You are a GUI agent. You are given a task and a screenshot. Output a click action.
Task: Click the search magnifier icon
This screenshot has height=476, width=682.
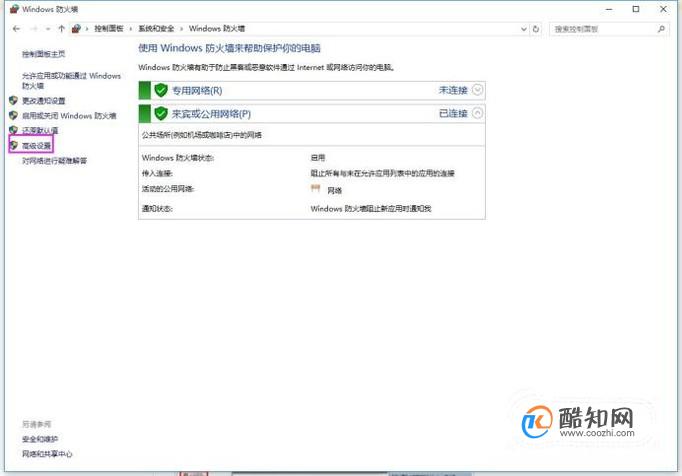(662, 29)
